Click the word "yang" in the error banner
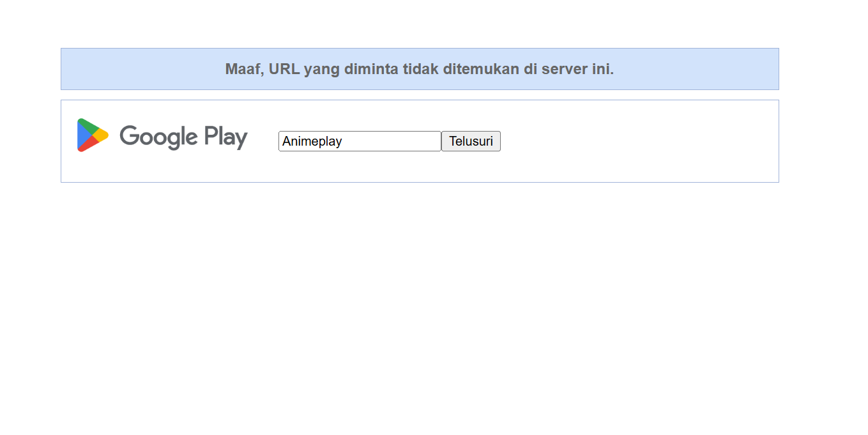Viewport: 868px width, 435px height. point(322,69)
